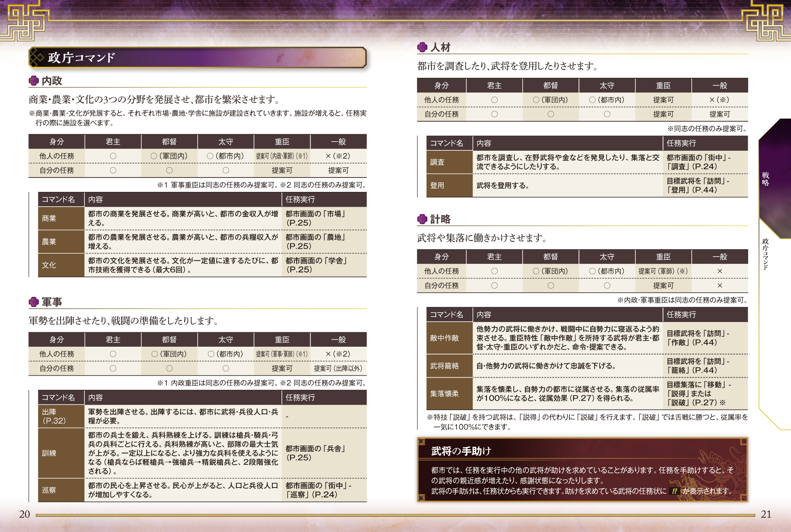Image resolution: width=791 pixels, height=532 pixels.
Task: Click the purple flower icon beside 内政
Action: (33, 81)
